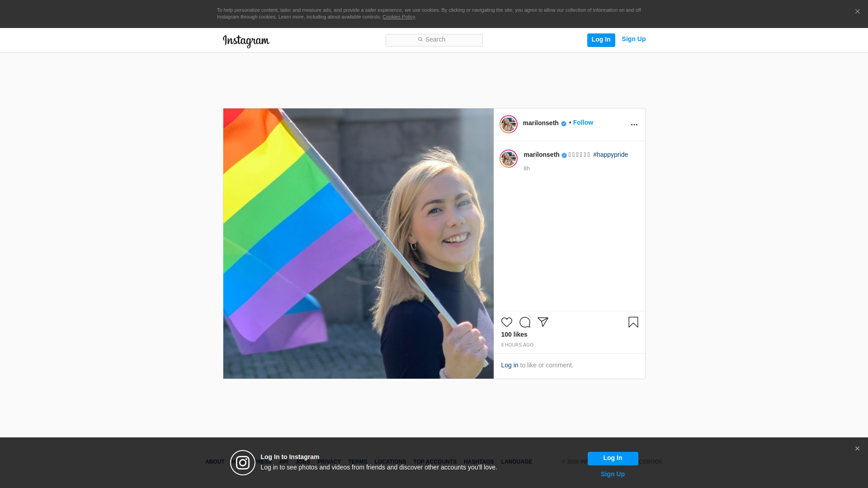Click the blue Log In header button
868x488 pixels.
pos(601,40)
